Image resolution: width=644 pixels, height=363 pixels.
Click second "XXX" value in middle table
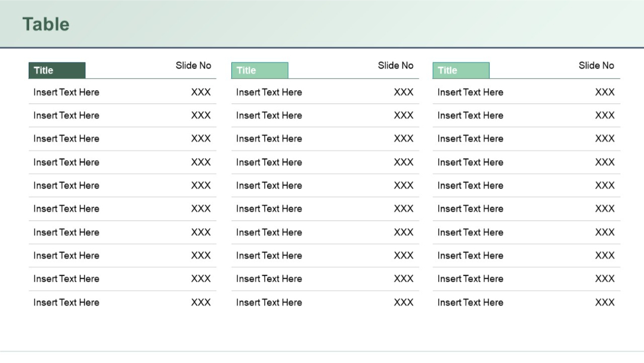pyautogui.click(x=404, y=115)
